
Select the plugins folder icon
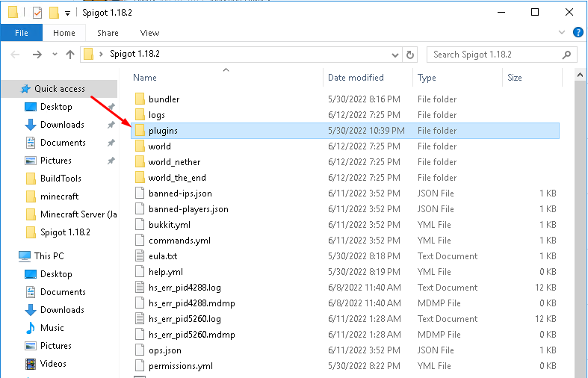[140, 131]
